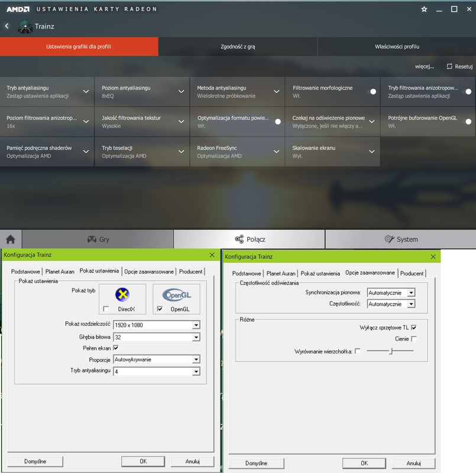Click więcej... link

point(425,66)
